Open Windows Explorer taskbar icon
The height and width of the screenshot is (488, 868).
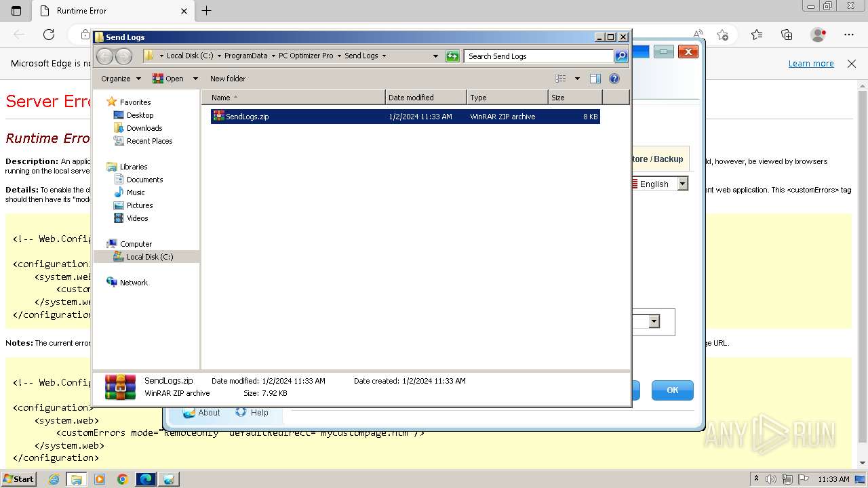(x=77, y=479)
